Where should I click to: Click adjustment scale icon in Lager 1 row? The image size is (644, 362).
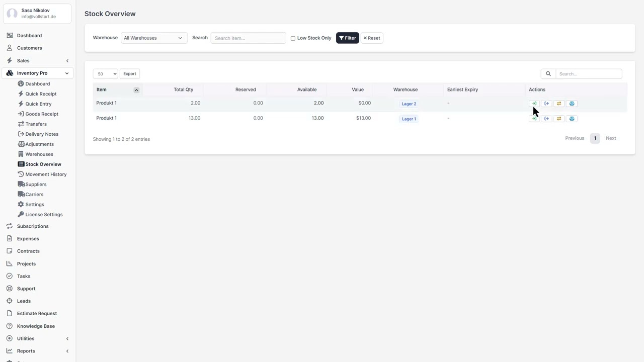click(x=572, y=119)
